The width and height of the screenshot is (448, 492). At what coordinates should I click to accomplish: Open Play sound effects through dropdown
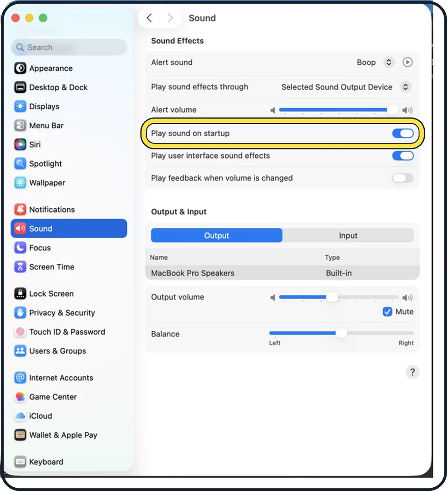[x=406, y=87]
